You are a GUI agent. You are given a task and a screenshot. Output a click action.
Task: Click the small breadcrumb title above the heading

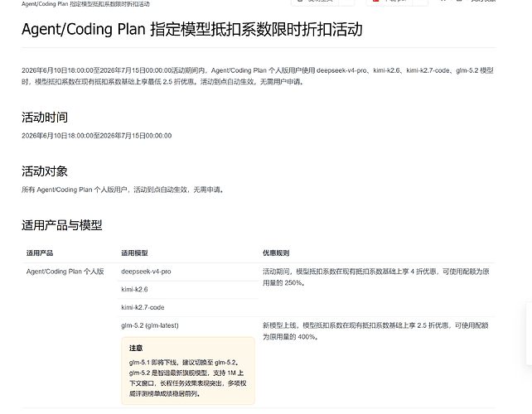[85, 4]
